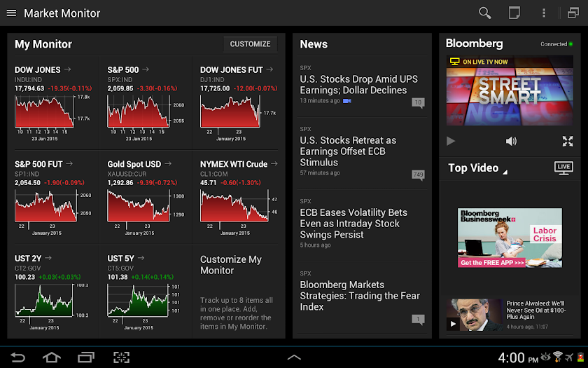Open ECB Eases Volatility Bets article

point(353,224)
